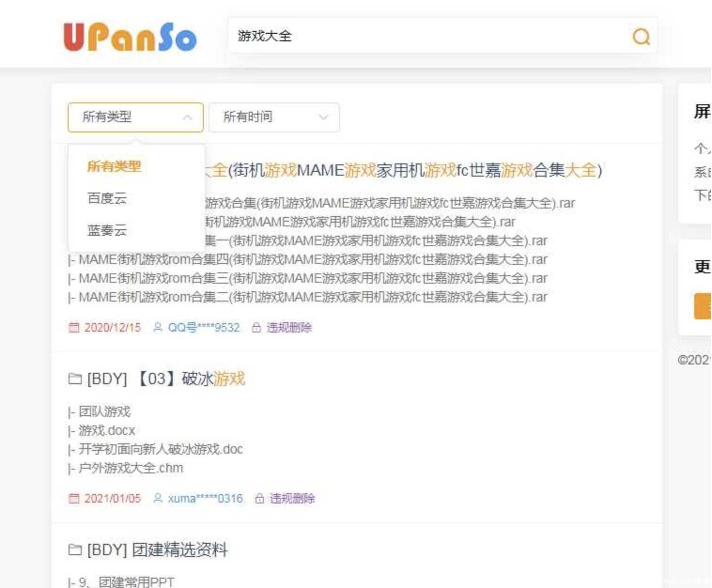Click lock icon next to first 违规删除
712x588 pixels.
pyautogui.click(x=256, y=327)
